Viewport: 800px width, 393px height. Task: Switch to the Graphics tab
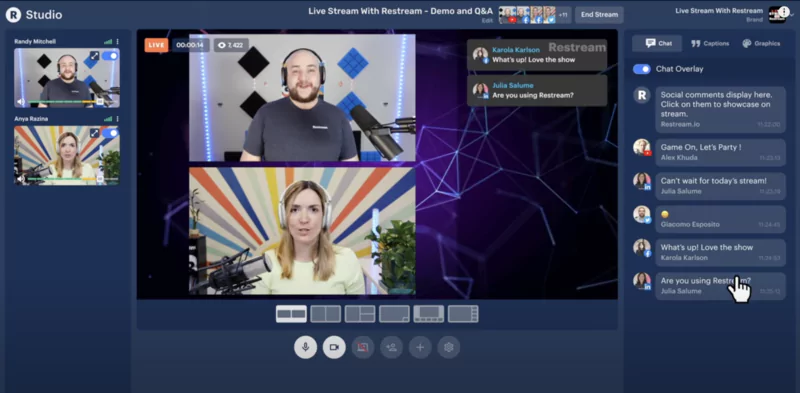761,43
